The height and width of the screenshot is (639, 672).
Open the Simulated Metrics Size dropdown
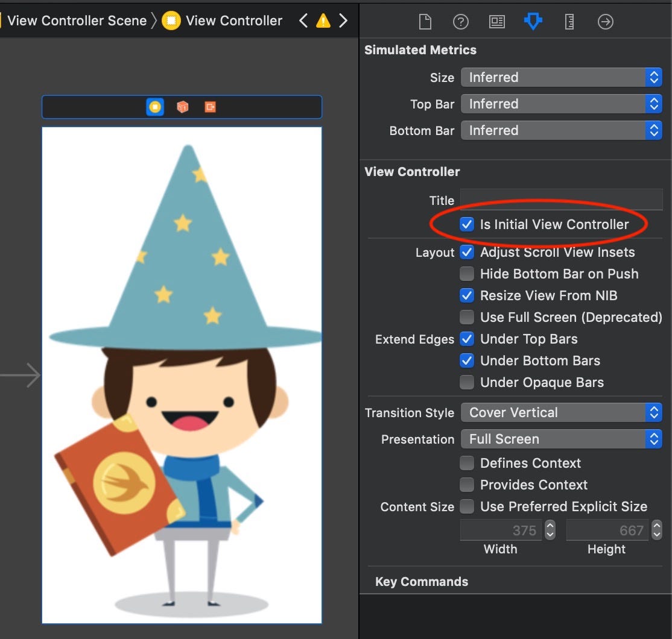(654, 77)
